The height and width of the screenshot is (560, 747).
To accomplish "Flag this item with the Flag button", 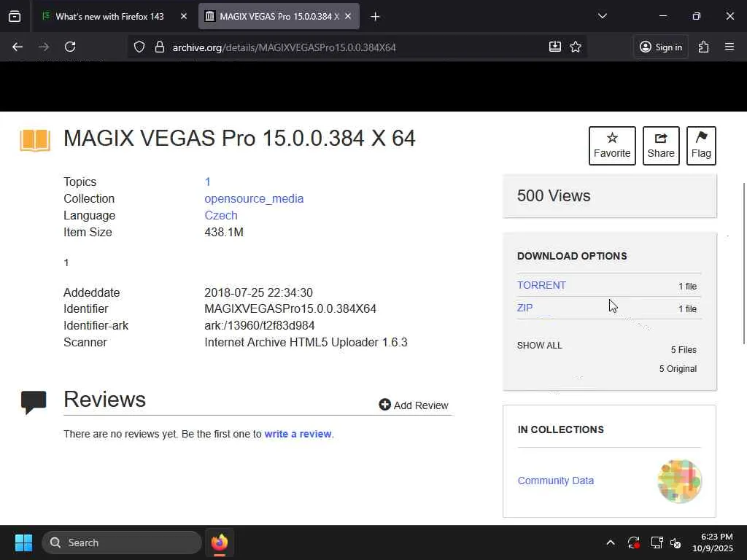I will pos(701,146).
